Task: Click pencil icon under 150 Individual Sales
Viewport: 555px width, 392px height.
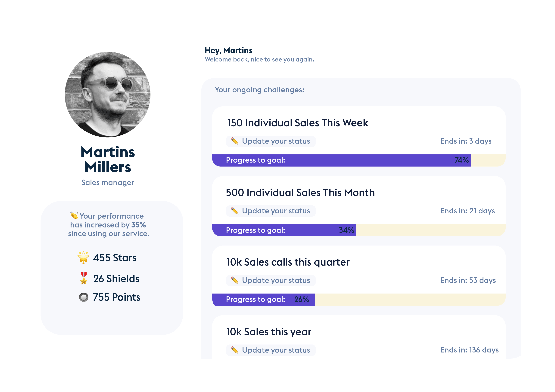Action: pos(234,141)
